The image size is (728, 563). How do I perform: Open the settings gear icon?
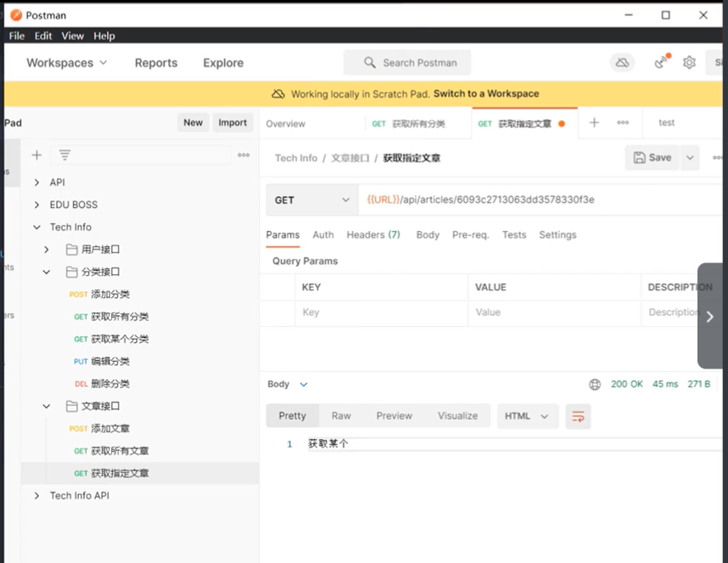689,62
